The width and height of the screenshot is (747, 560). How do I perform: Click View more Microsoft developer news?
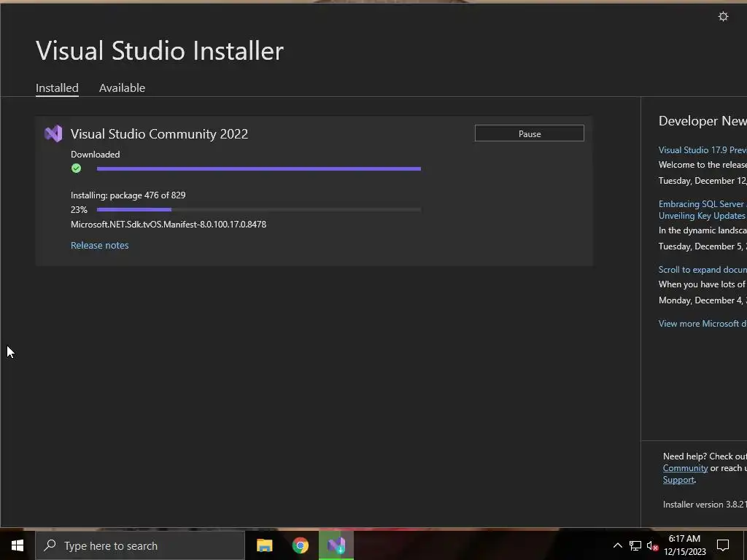point(703,323)
